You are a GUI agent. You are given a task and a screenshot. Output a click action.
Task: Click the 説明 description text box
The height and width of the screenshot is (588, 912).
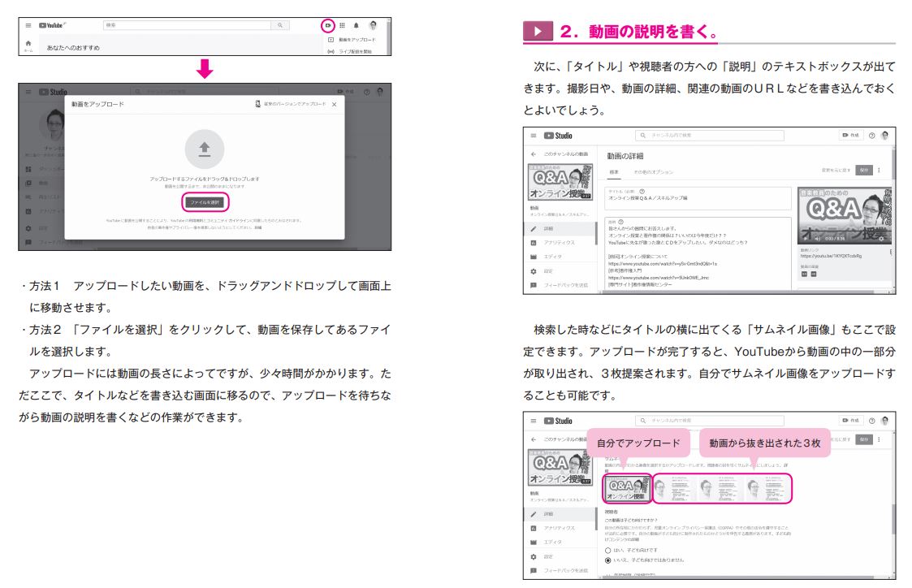698,253
